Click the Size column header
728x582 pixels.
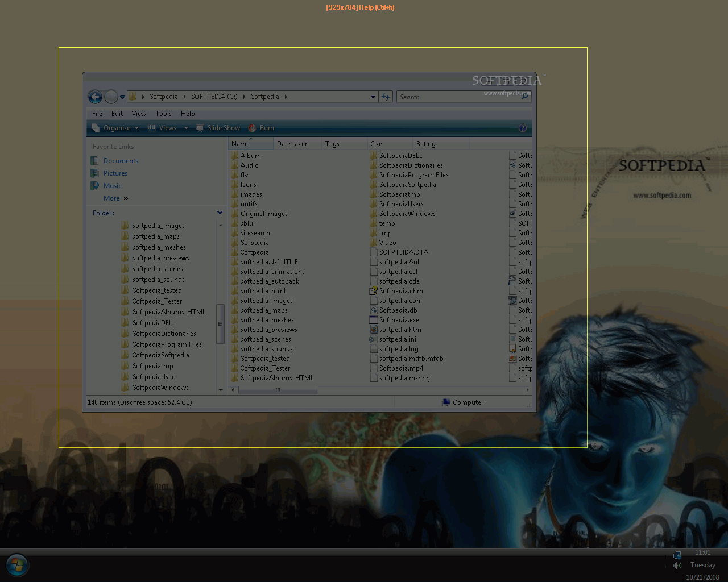[390, 144]
